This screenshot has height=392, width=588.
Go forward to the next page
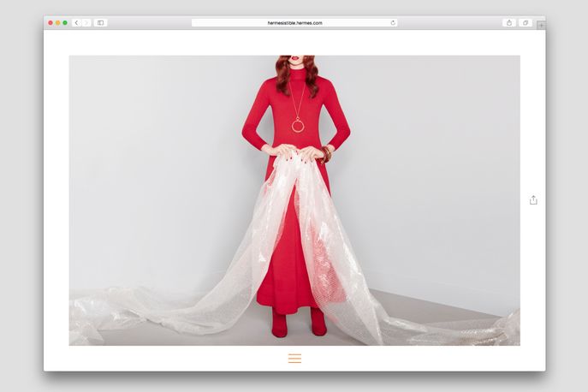coord(86,23)
